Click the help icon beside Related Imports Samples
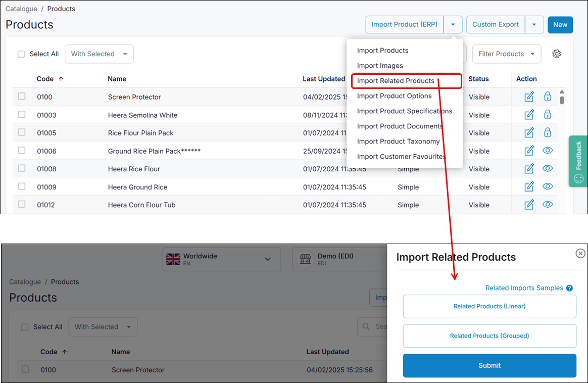Screen dimensions: 588x383 [x=569, y=288]
